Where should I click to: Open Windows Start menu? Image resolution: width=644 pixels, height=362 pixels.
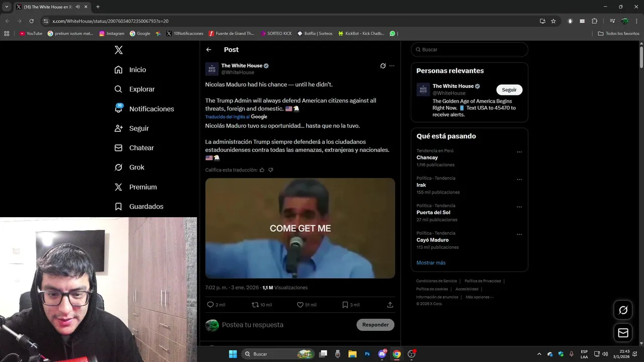tap(233, 354)
